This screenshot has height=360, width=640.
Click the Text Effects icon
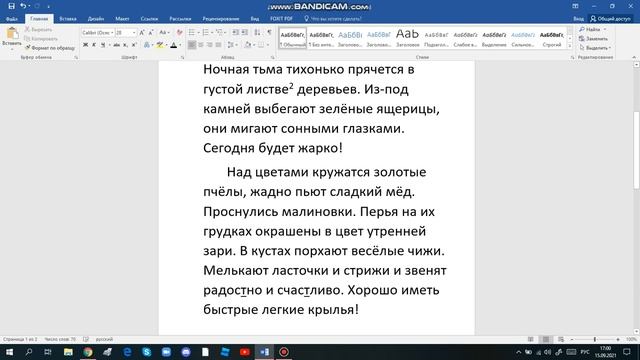point(147,45)
